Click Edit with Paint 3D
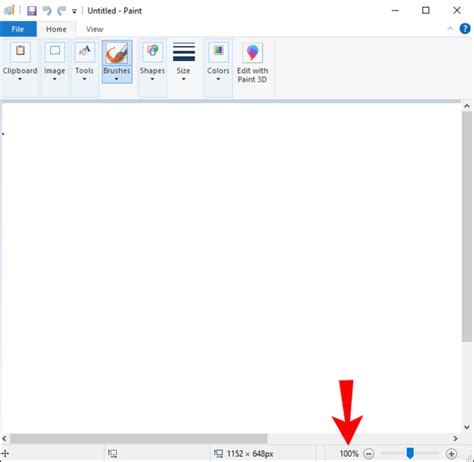Viewport: 474px width, 462px height. (x=252, y=63)
